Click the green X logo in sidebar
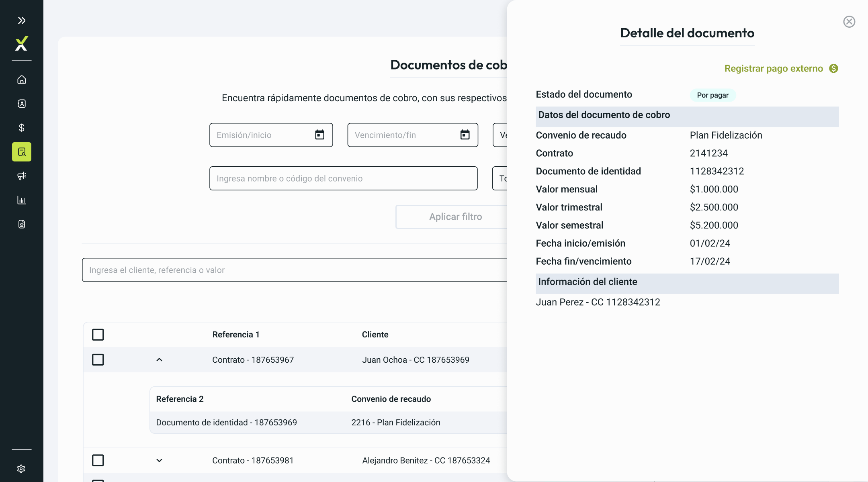 point(22,43)
